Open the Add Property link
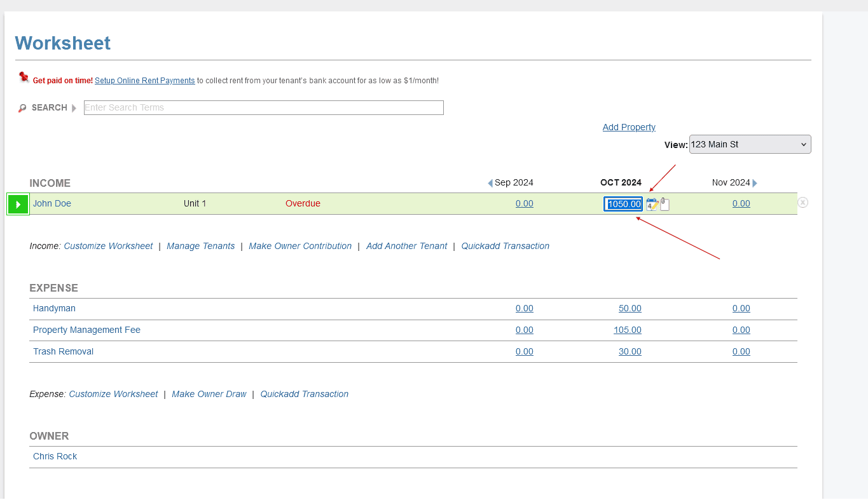This screenshot has height=500, width=868. [628, 127]
